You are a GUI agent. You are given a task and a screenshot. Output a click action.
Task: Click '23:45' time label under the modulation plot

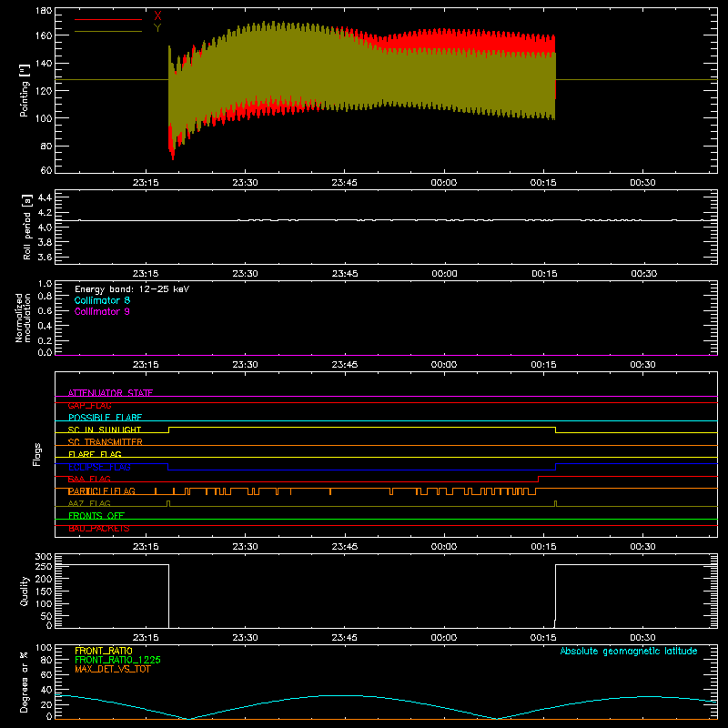coord(345,365)
